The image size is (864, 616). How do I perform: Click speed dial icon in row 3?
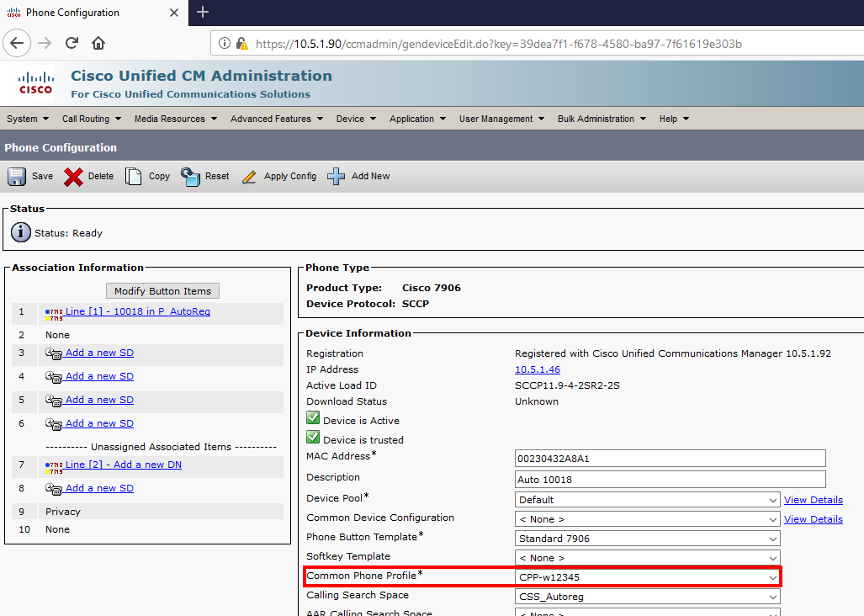tap(54, 353)
